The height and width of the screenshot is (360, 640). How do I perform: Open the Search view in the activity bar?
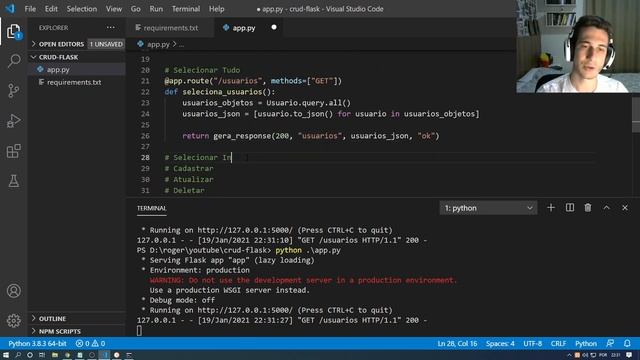[x=13, y=61]
